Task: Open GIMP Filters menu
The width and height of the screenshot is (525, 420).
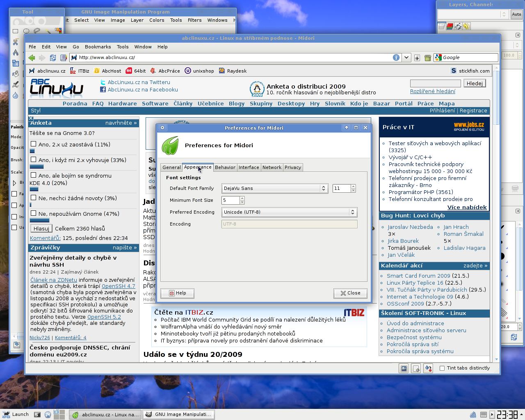Action: point(194,20)
